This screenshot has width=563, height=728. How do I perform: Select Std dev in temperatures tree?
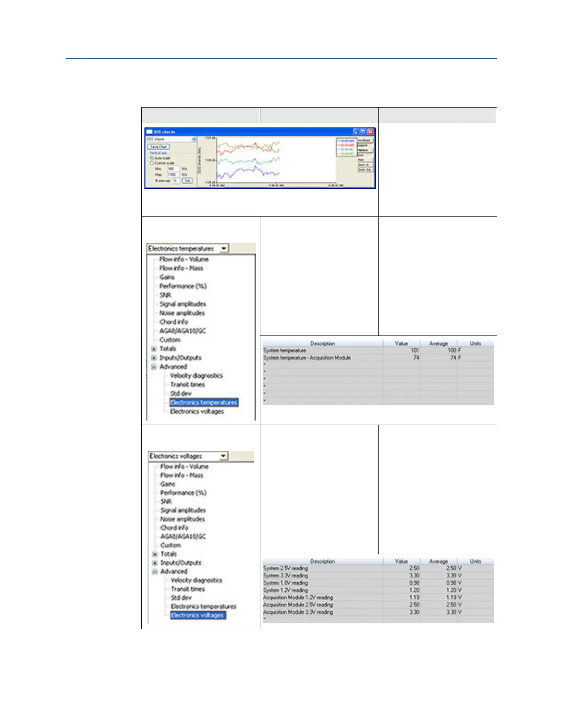tap(181, 393)
